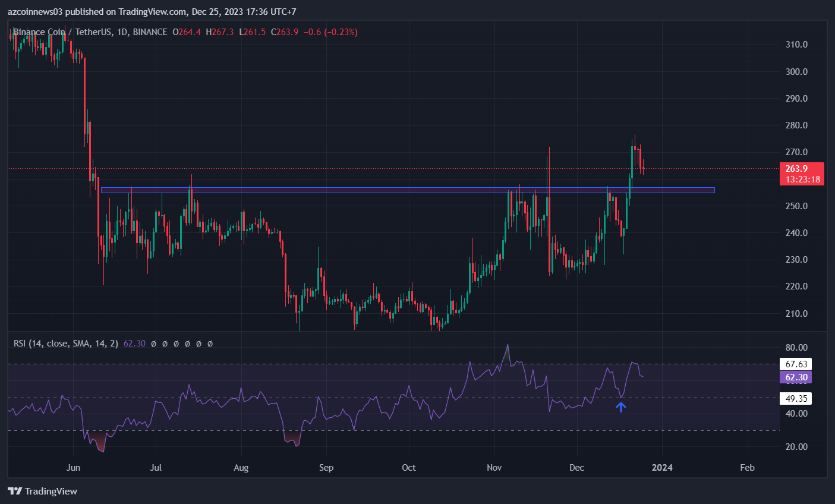Click the 240.0 price axis label

(x=796, y=233)
